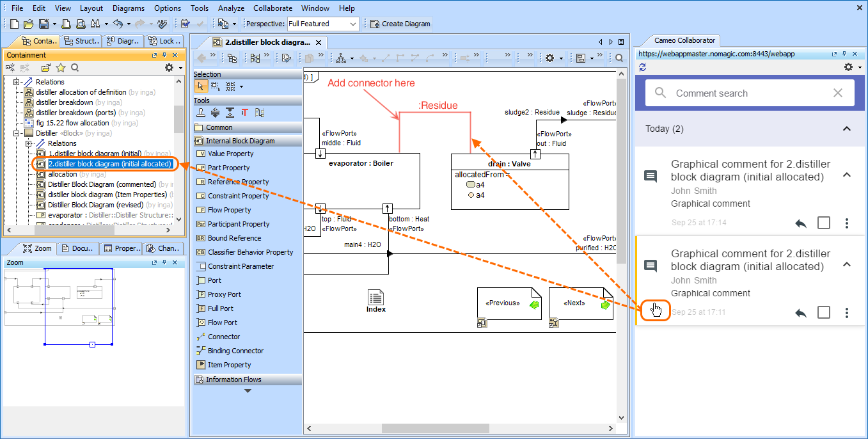This screenshot has width=868, height=439.
Task: Click the favorites star icon in Containment
Action: point(61,68)
